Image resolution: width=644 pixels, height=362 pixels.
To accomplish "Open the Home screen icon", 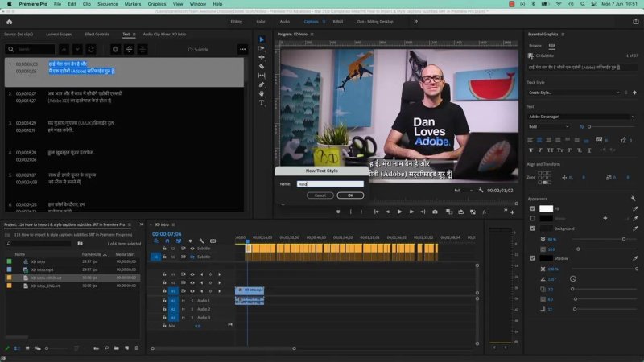I will click(9, 22).
